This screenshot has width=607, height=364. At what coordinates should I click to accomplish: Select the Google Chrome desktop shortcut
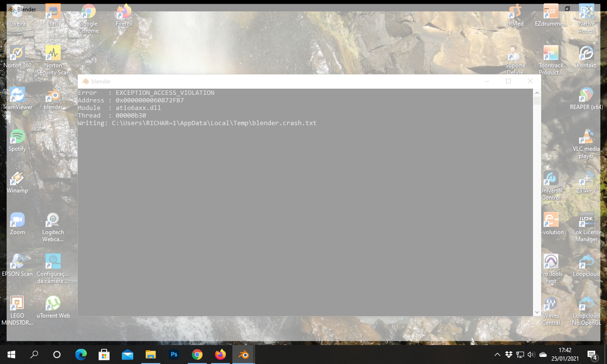[89, 19]
